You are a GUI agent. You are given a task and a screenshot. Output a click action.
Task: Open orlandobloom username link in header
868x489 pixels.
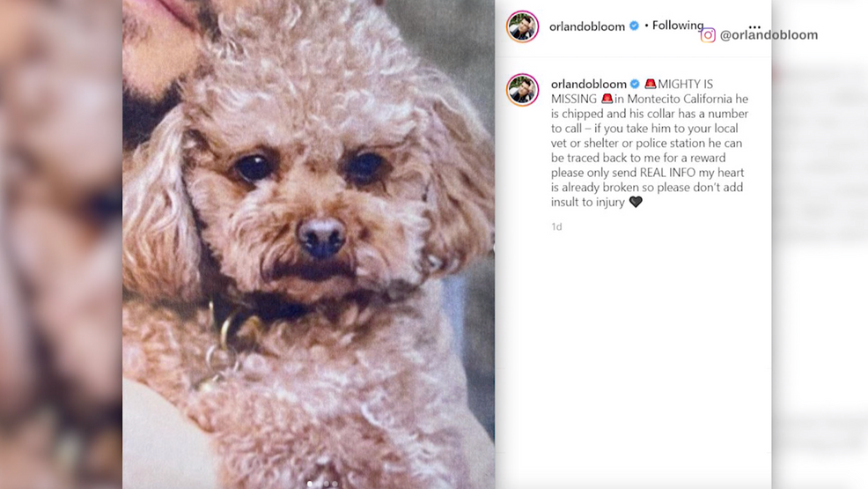587,26
